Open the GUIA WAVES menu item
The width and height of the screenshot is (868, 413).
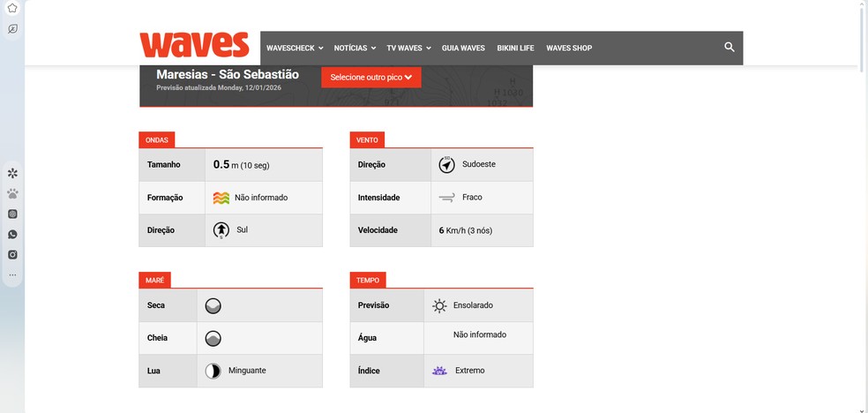463,49
